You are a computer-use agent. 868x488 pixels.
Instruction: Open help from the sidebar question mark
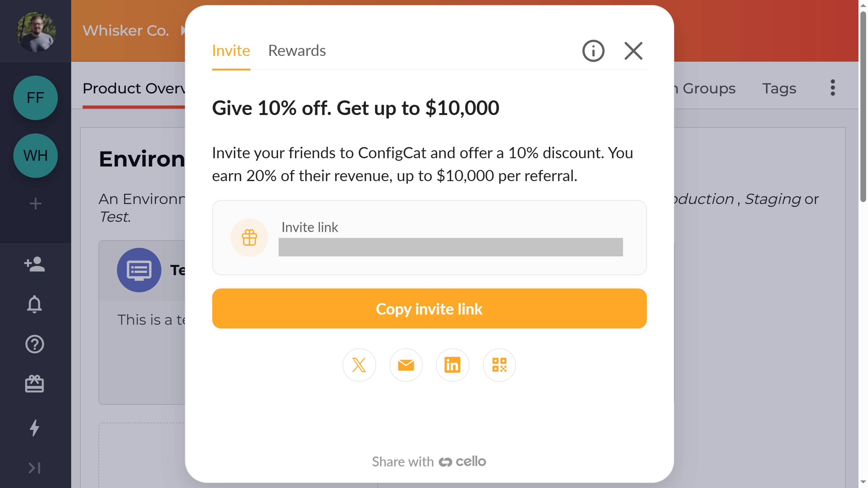click(x=35, y=344)
